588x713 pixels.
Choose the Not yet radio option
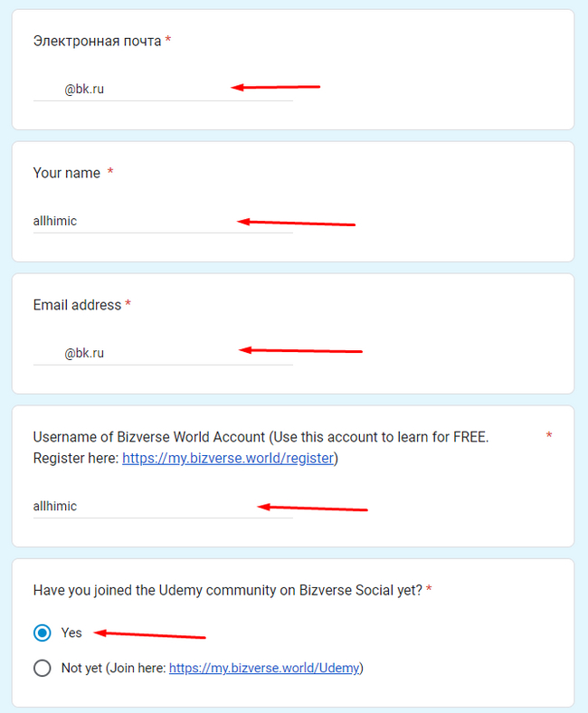pyautogui.click(x=43, y=669)
